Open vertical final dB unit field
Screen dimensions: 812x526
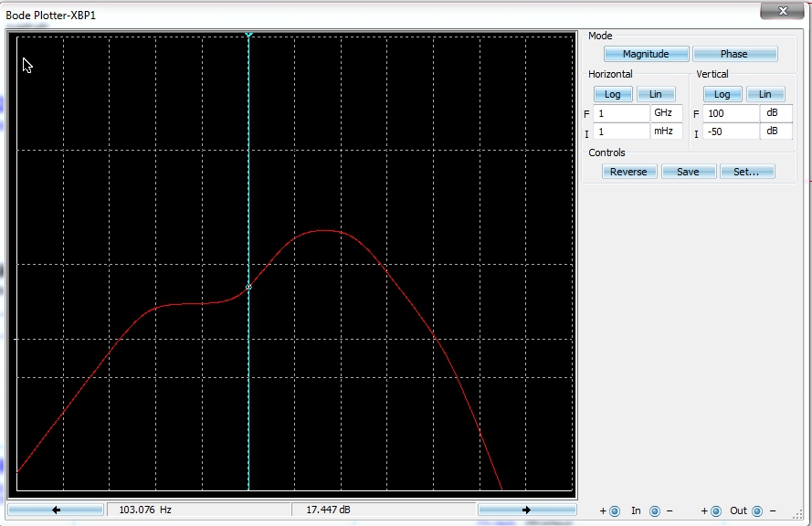[776, 113]
